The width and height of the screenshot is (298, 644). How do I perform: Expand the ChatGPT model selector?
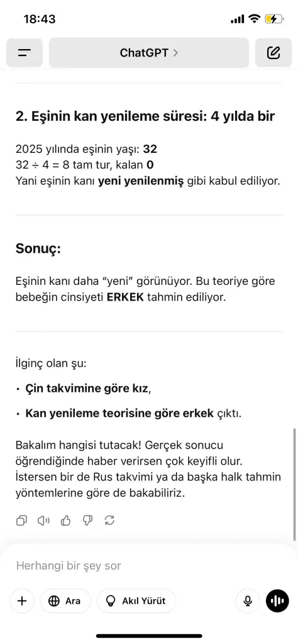pyautogui.click(x=149, y=53)
